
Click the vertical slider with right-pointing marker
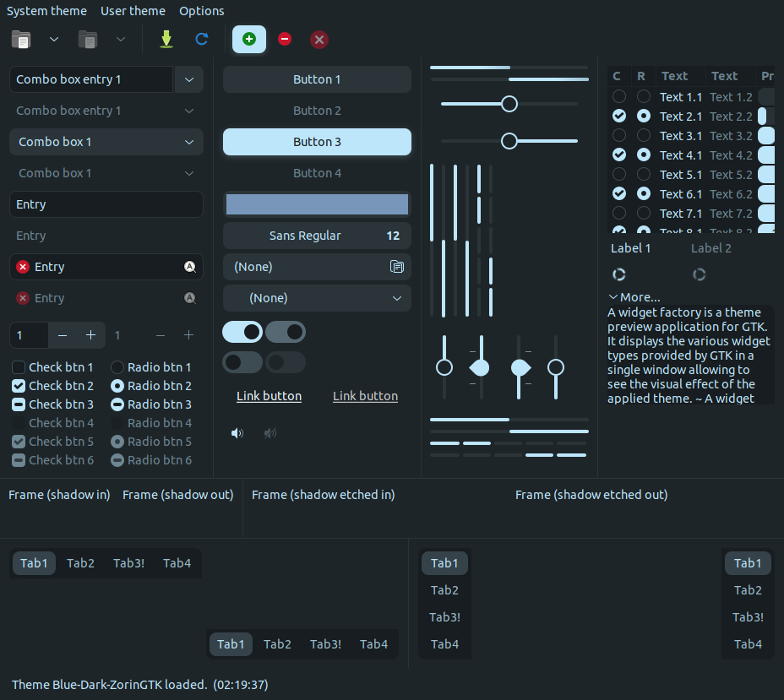tap(519, 368)
